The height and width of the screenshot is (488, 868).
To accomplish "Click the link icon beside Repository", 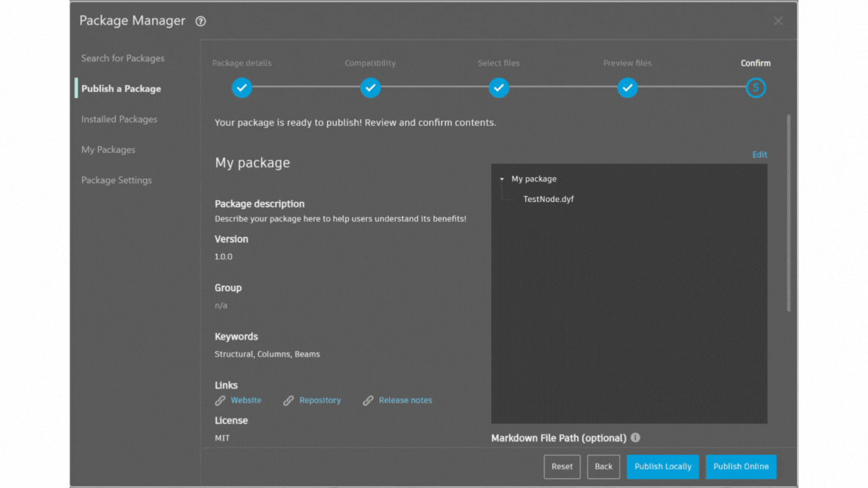I will coord(289,401).
